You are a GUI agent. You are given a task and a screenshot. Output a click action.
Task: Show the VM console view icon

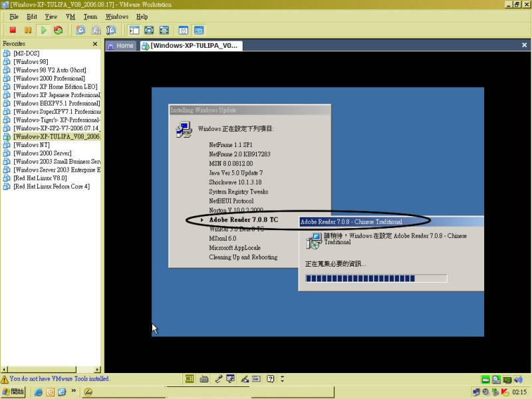point(199,30)
